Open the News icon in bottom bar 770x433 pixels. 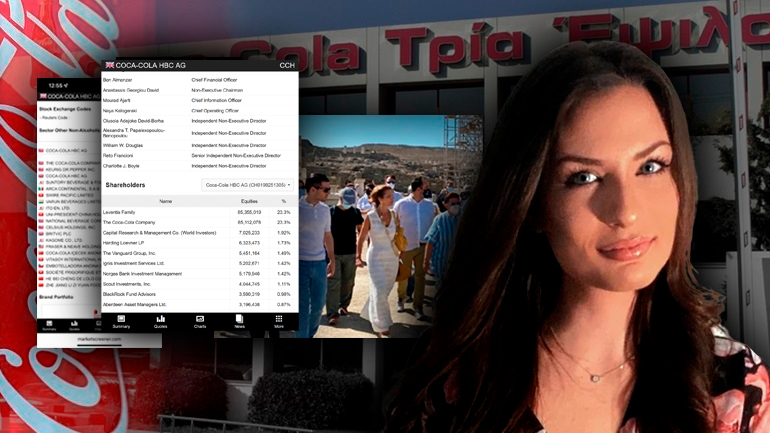click(239, 321)
